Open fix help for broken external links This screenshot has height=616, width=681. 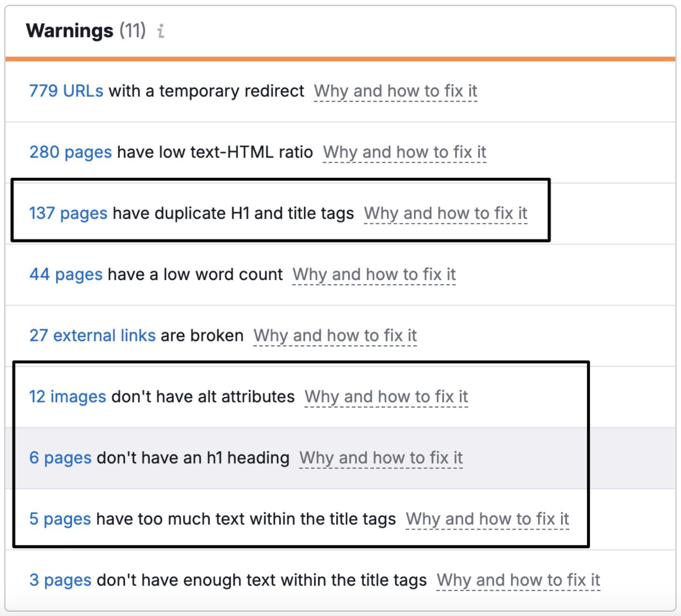[335, 336]
